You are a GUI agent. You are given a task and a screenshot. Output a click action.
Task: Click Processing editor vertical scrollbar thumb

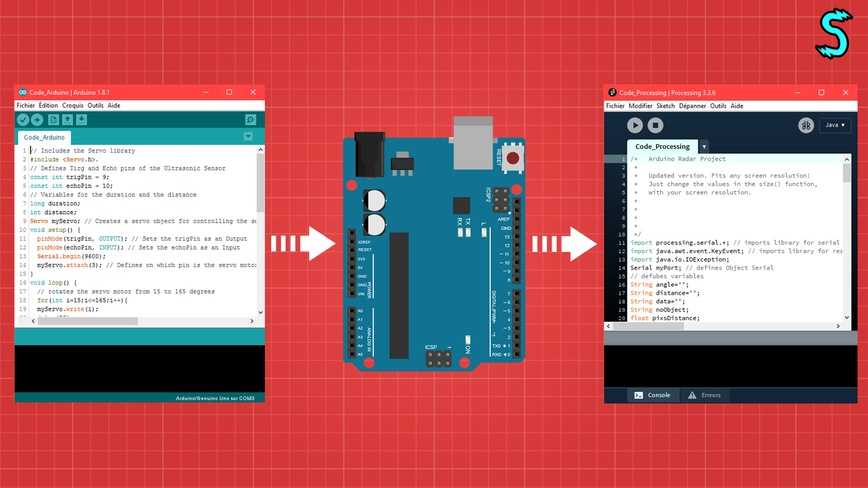pyautogui.click(x=847, y=173)
